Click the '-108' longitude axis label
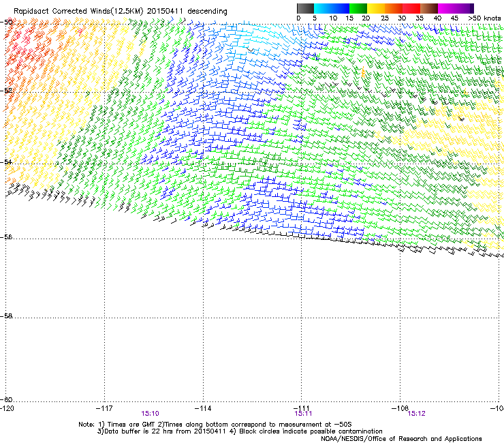 400,408
